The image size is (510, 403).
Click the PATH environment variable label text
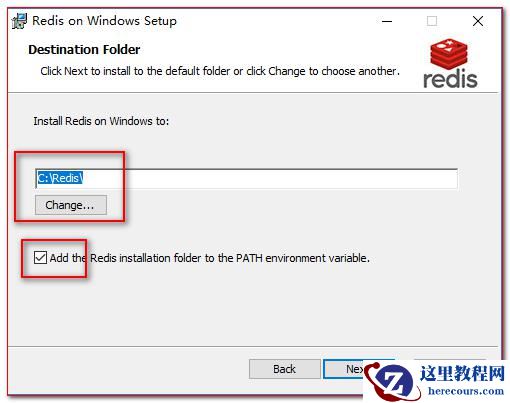[210, 258]
